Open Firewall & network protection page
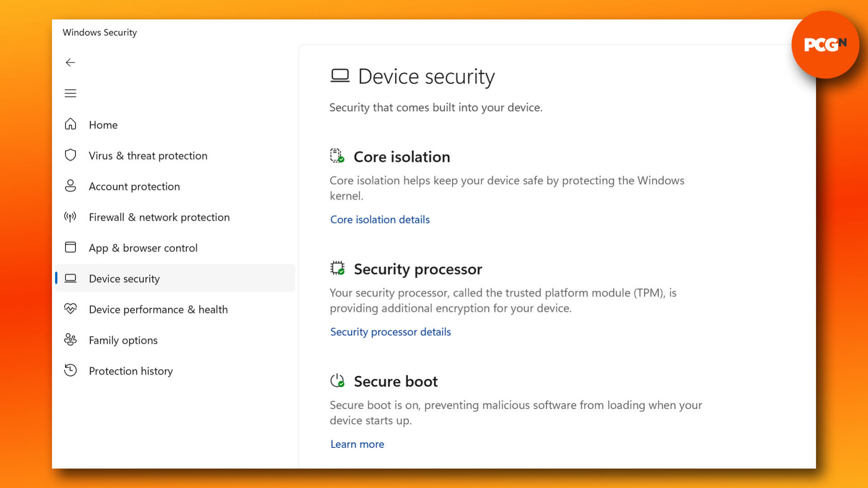 [160, 217]
